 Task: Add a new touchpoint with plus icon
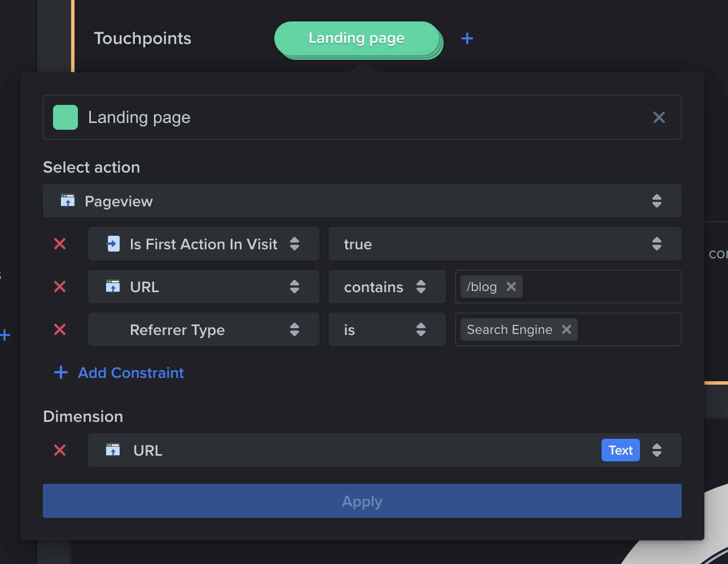tap(467, 38)
